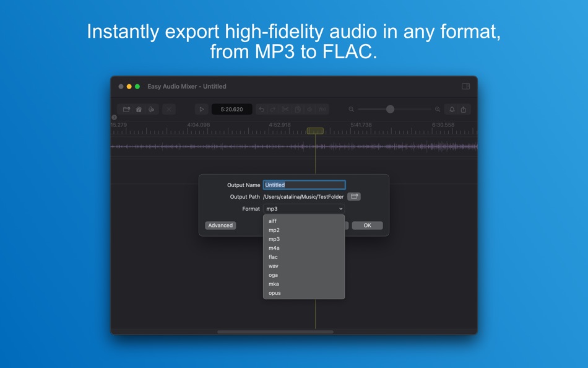Click the 5:41.738 ruler time label
The image size is (588, 368).
(x=361, y=125)
